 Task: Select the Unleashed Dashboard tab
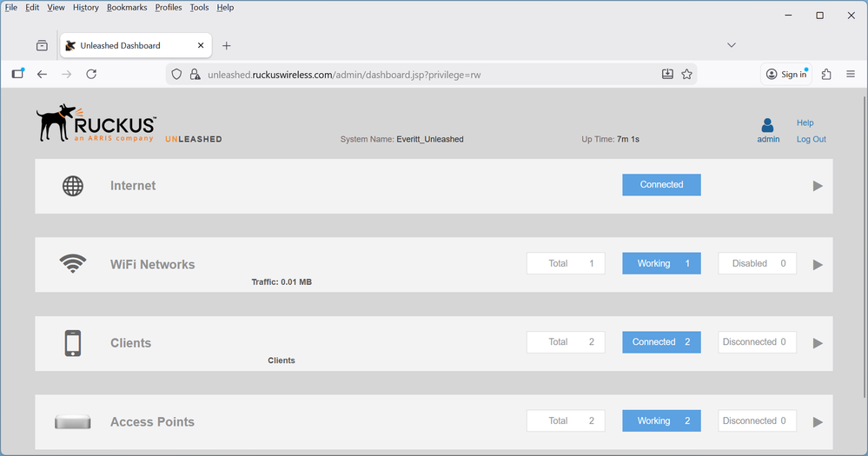[136, 45]
